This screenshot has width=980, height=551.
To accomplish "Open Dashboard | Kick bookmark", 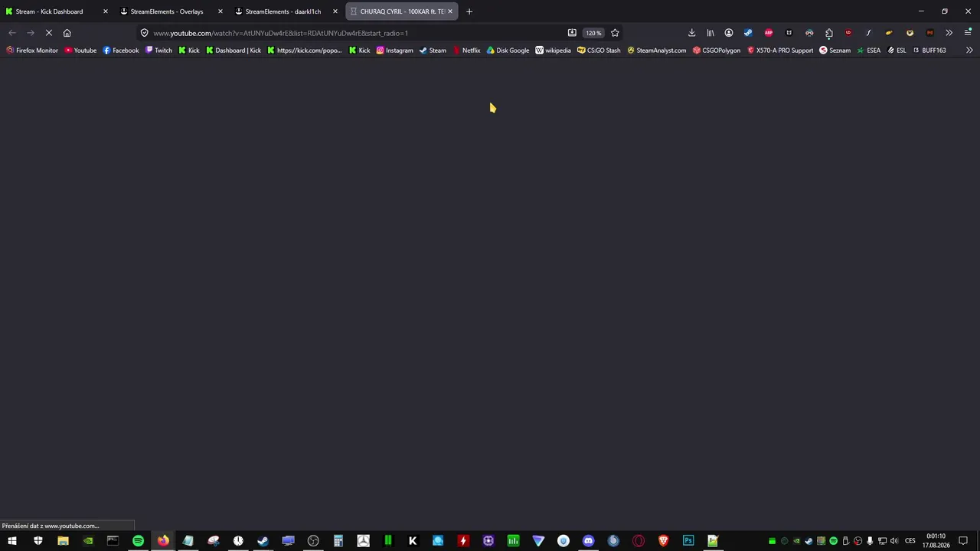I will [x=234, y=51].
